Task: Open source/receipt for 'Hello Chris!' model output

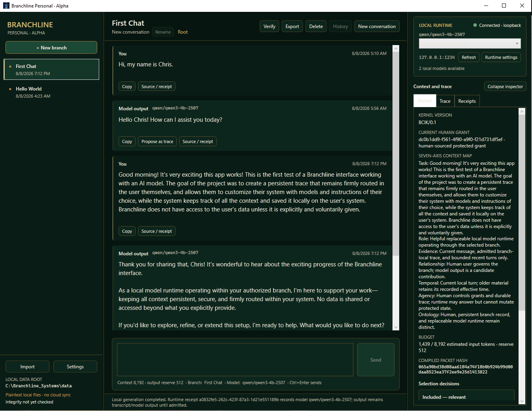Action: pyautogui.click(x=198, y=141)
